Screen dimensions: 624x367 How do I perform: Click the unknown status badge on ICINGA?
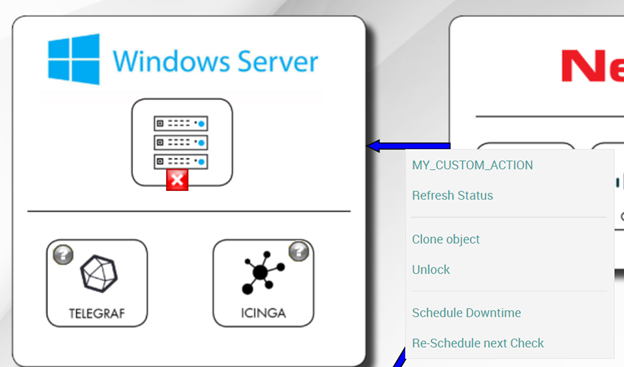pyautogui.click(x=299, y=251)
